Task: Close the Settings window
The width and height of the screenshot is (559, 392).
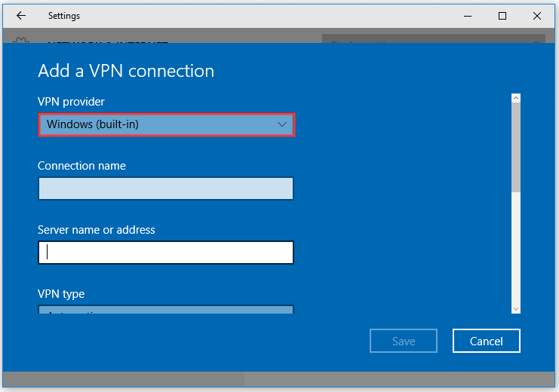Action: click(537, 16)
